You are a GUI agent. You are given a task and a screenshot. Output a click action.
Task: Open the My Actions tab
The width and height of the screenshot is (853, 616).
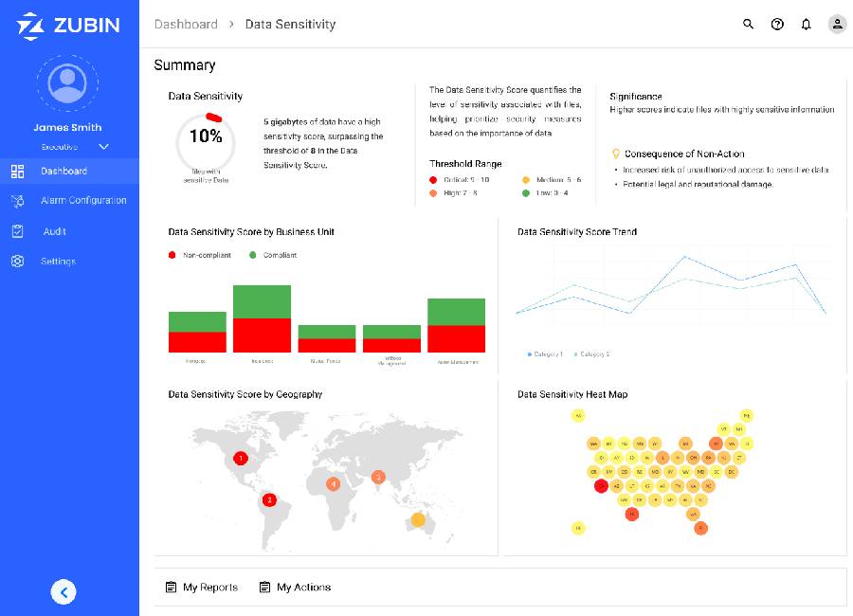295,588
